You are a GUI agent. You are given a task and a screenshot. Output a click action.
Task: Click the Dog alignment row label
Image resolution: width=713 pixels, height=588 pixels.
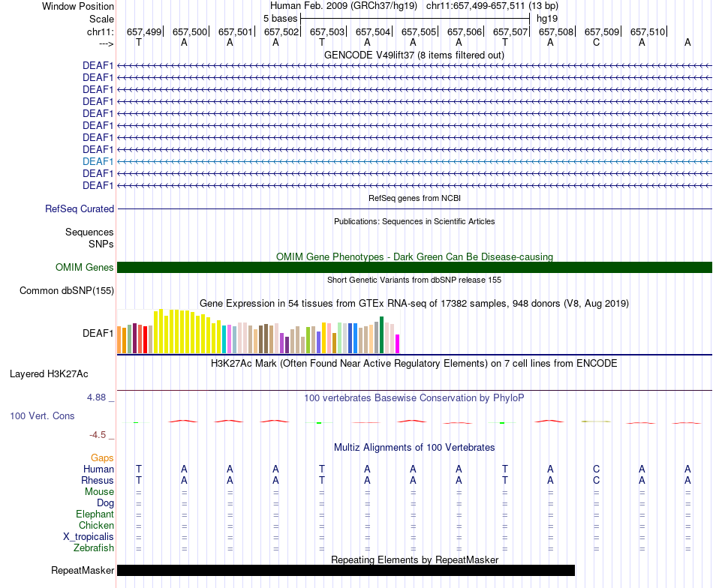coord(105,503)
